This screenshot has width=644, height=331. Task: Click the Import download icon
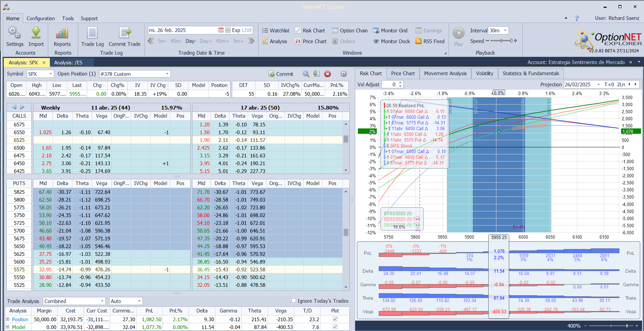[x=36, y=33]
